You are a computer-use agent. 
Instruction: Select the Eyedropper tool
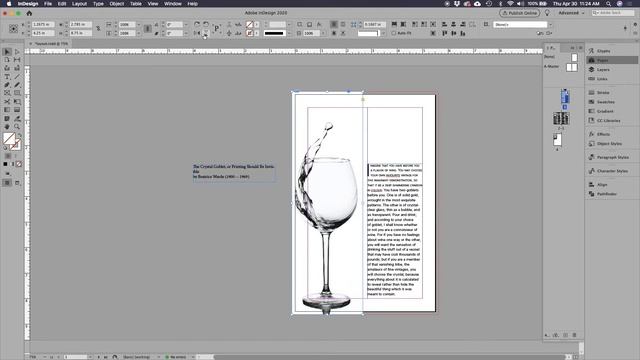click(17, 118)
